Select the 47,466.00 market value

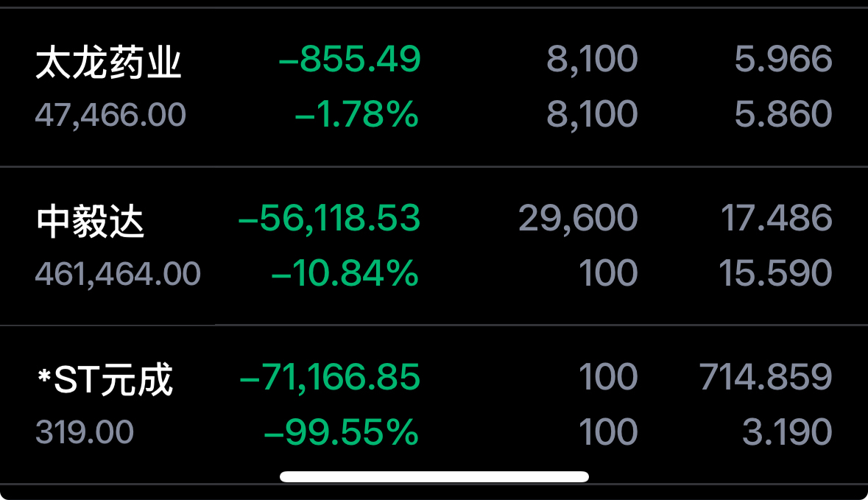(x=110, y=115)
